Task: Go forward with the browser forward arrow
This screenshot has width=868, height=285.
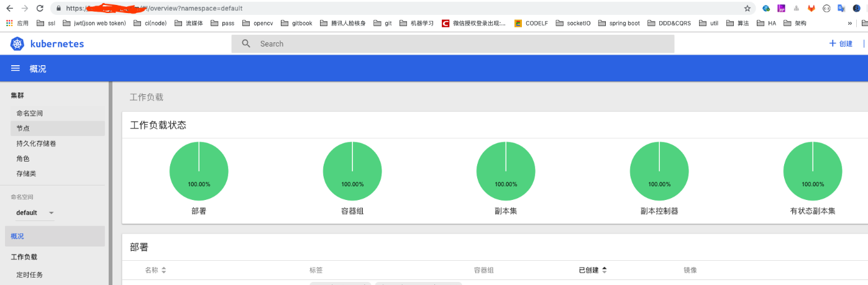Action: [24, 9]
